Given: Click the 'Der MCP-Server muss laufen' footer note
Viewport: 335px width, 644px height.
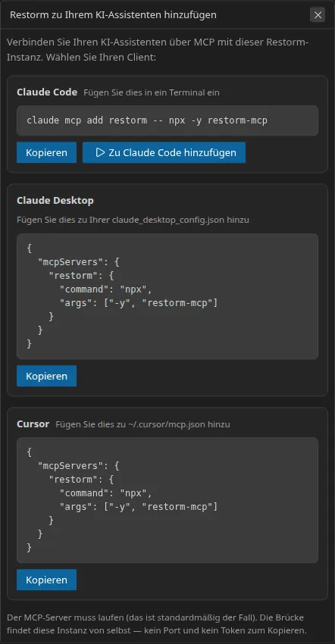Looking at the screenshot, I should (157, 624).
